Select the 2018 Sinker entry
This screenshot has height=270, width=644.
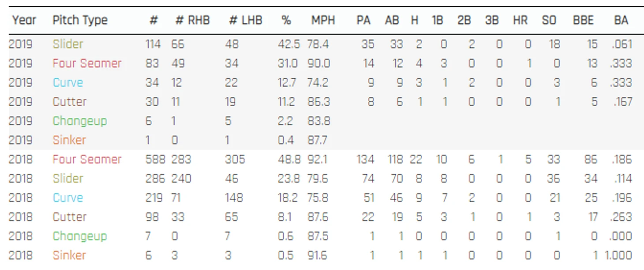pyautogui.click(x=69, y=255)
